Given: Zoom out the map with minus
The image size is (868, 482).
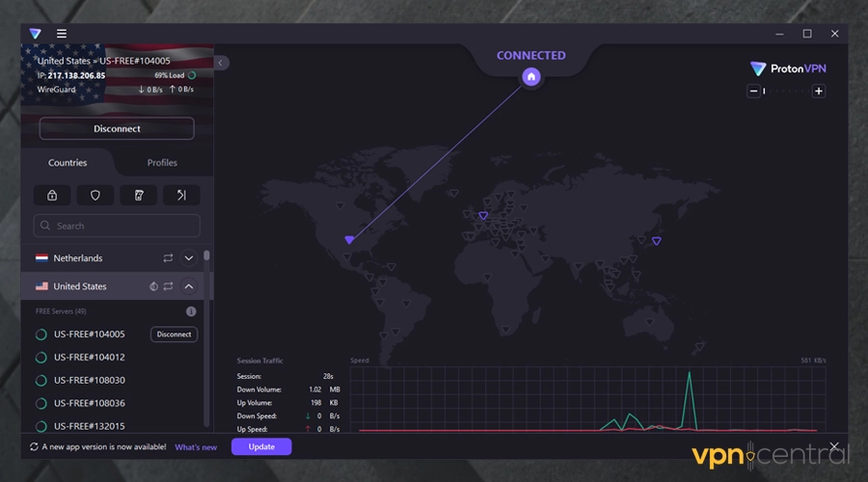Looking at the screenshot, I should coord(753,91).
